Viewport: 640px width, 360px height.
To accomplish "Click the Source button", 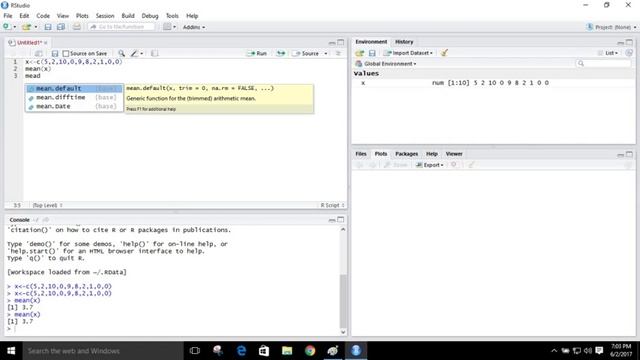I will coord(307,53).
